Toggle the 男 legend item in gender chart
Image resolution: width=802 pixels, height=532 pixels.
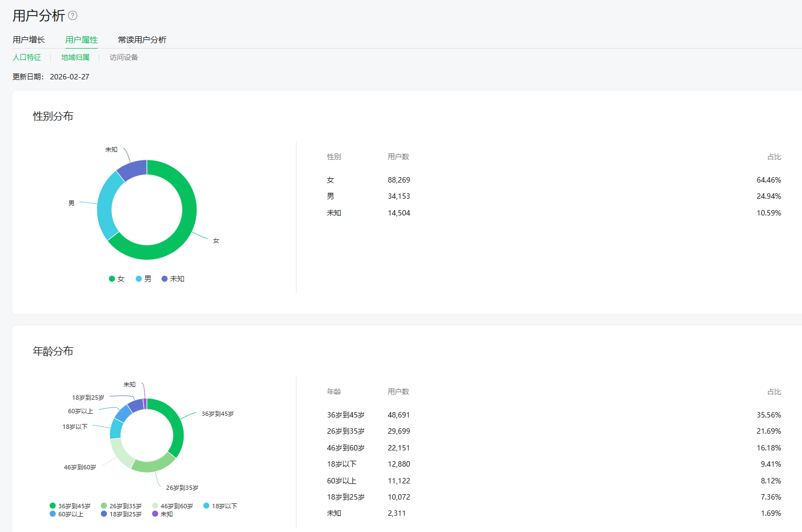(144, 279)
